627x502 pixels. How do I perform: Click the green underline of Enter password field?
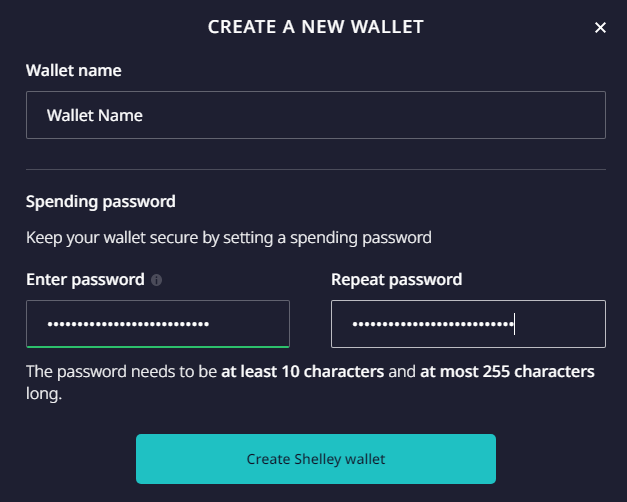(x=158, y=346)
